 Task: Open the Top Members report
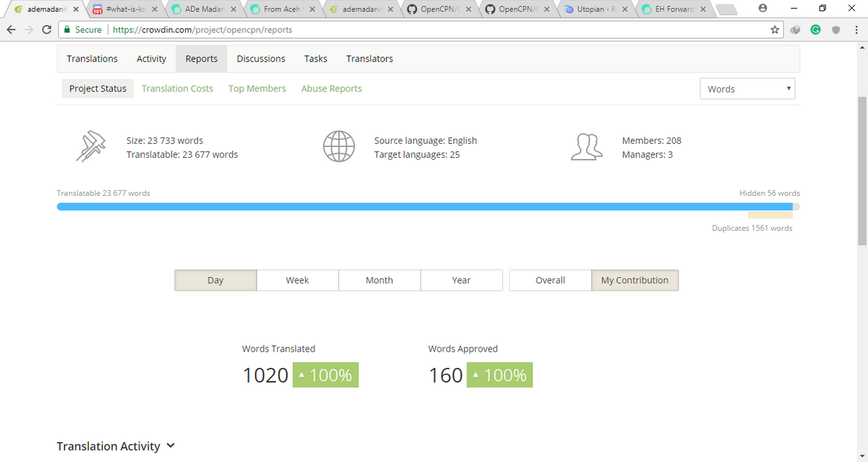(x=257, y=89)
